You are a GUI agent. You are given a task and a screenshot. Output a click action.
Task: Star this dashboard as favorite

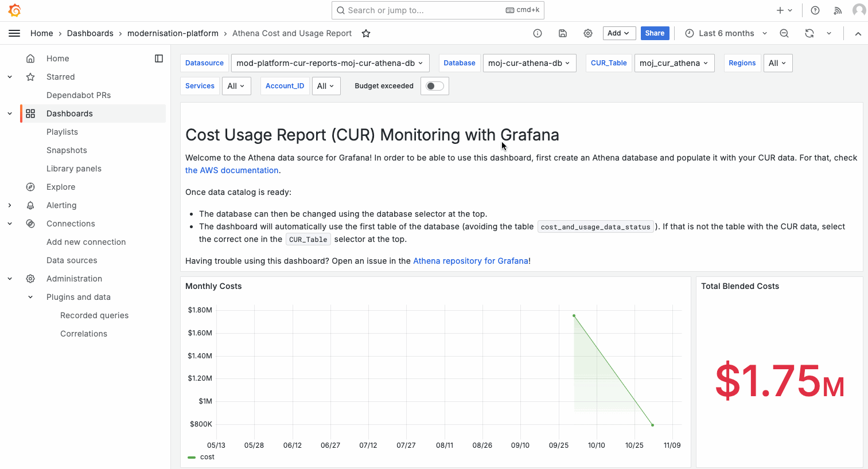coord(366,33)
